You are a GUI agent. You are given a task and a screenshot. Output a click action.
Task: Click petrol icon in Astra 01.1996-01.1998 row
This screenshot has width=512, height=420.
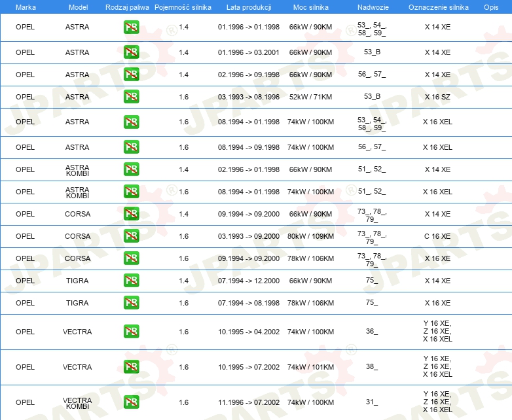click(131, 27)
